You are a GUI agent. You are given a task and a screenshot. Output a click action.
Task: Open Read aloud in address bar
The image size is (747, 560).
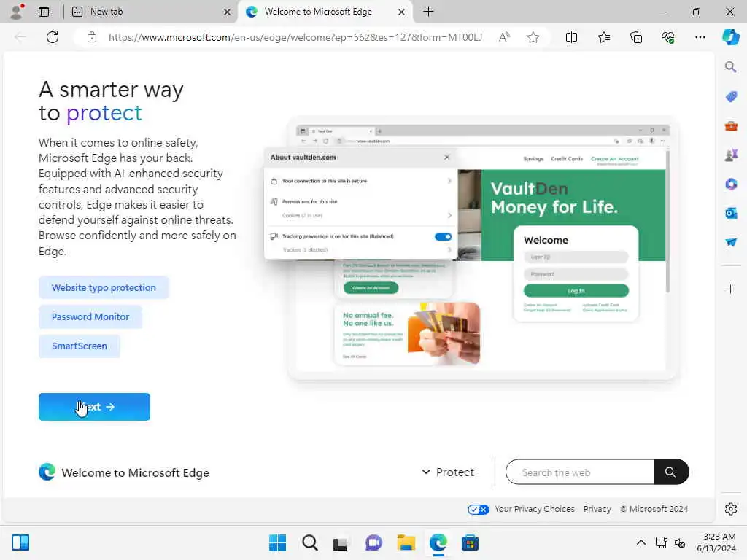tap(504, 37)
